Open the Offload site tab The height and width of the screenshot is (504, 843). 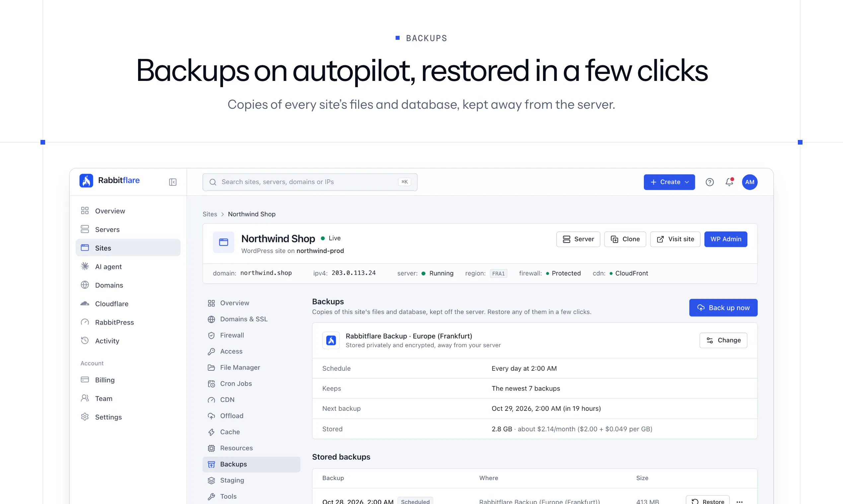coord(251,416)
